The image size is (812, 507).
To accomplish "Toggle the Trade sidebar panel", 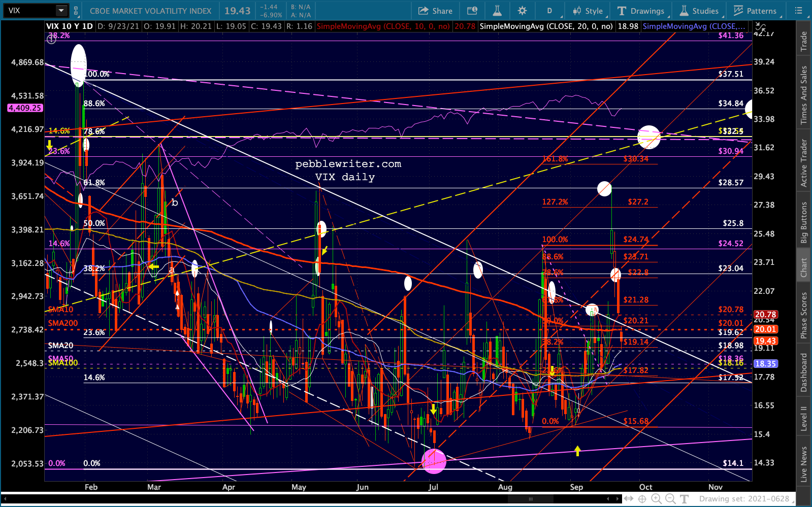I will click(804, 41).
